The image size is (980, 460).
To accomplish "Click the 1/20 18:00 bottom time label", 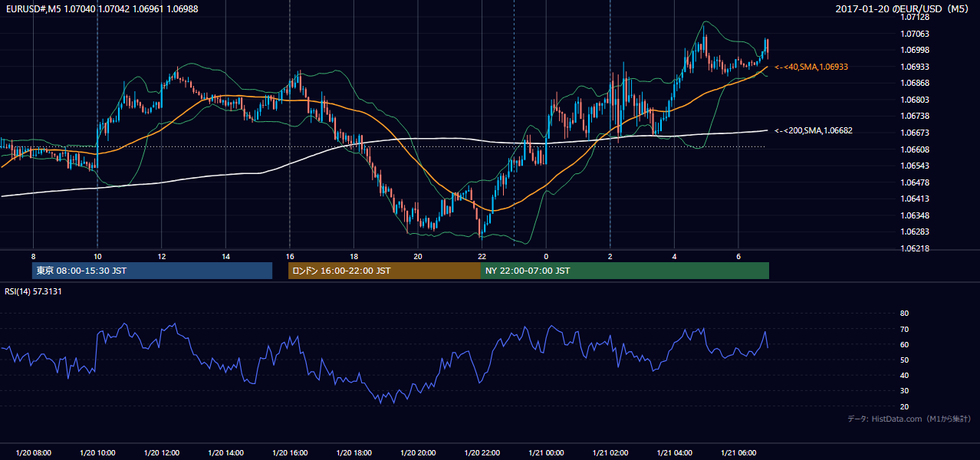I will pyautogui.click(x=354, y=453).
